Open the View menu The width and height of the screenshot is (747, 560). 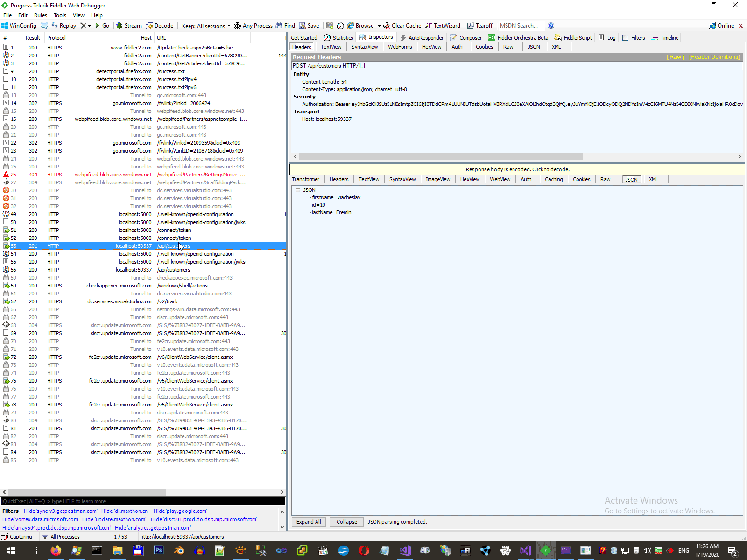(78, 15)
